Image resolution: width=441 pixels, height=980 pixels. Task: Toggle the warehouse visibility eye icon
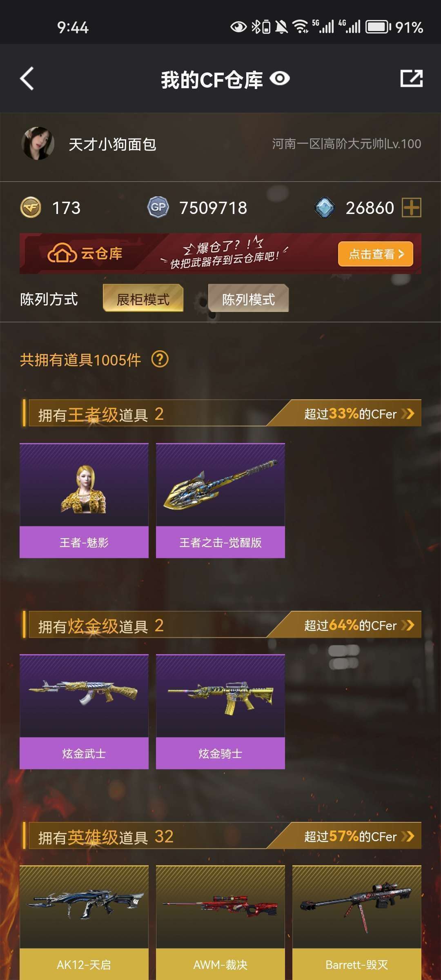280,78
